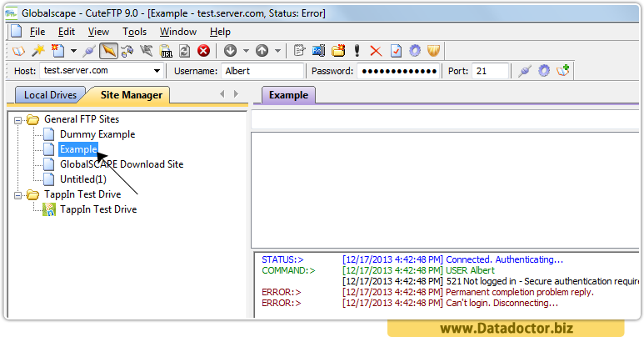Click the New Folder icon
The width and height of the screenshot is (644, 337).
click(338, 51)
